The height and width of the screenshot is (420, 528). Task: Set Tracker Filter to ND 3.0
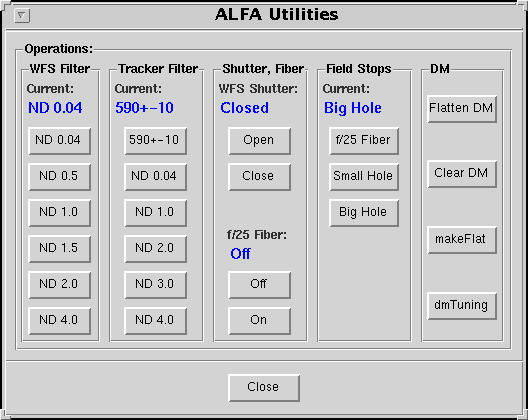pyautogui.click(x=155, y=285)
